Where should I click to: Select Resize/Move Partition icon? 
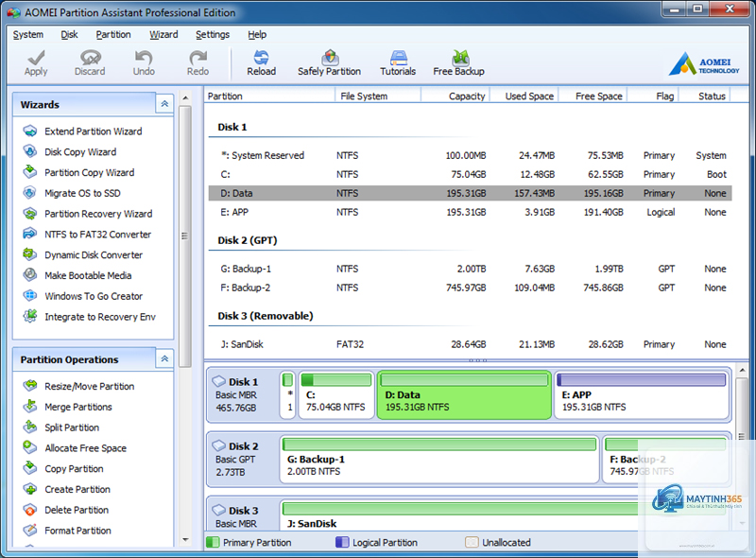click(x=30, y=386)
